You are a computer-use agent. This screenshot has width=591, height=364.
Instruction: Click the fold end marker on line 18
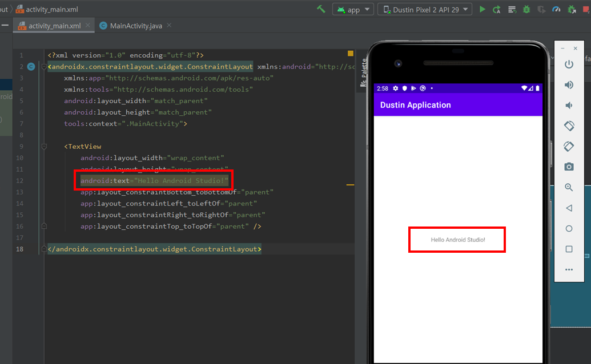(44, 249)
